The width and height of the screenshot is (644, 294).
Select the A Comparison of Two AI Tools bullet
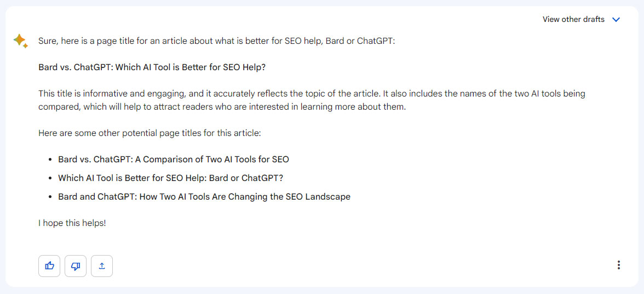point(174,159)
